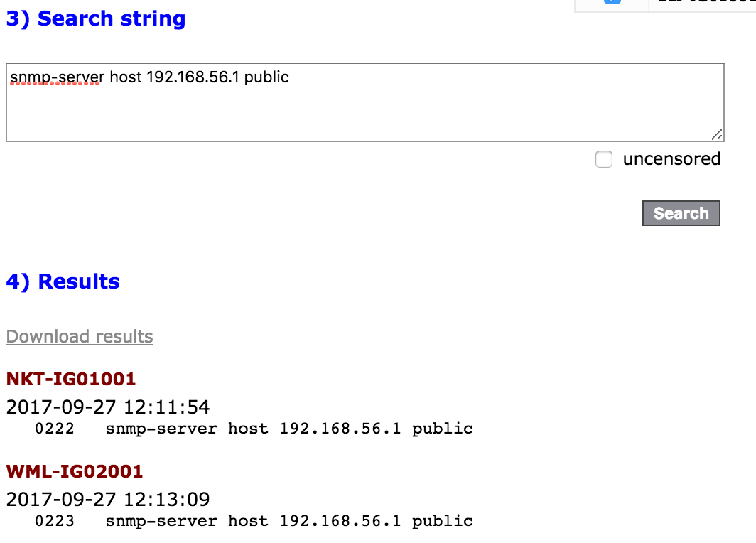The image size is (756, 543).
Task: Click inside the search string text area
Action: click(364, 107)
